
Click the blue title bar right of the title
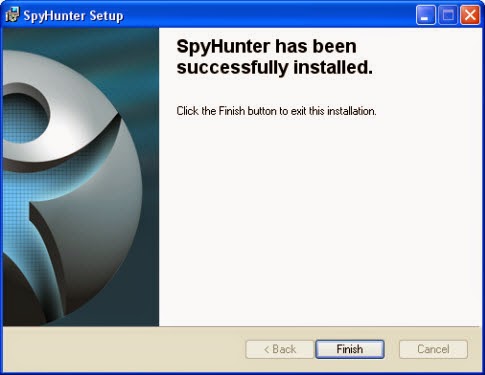click(267, 15)
